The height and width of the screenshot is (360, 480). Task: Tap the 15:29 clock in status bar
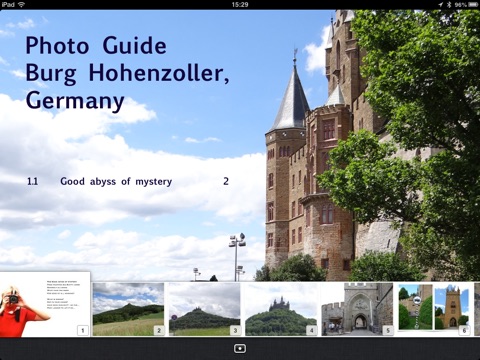240,4
